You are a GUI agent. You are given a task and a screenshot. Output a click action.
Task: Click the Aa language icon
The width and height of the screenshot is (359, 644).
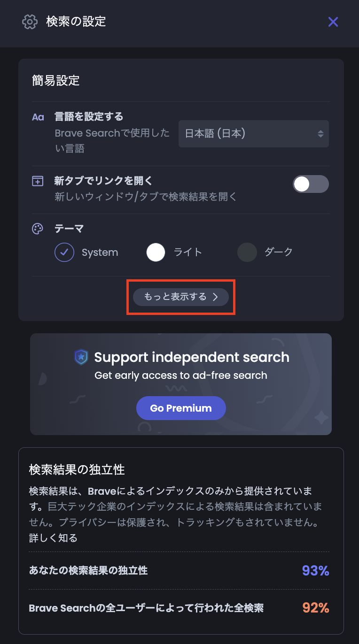point(38,117)
